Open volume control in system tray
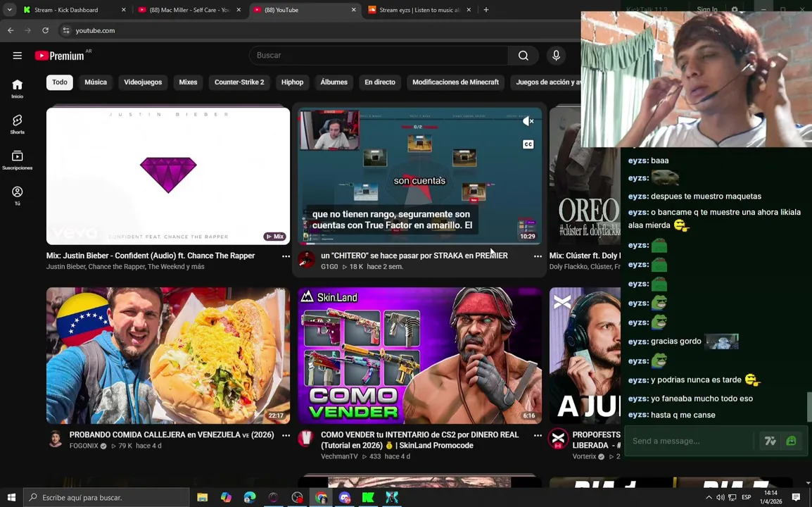 click(x=721, y=498)
